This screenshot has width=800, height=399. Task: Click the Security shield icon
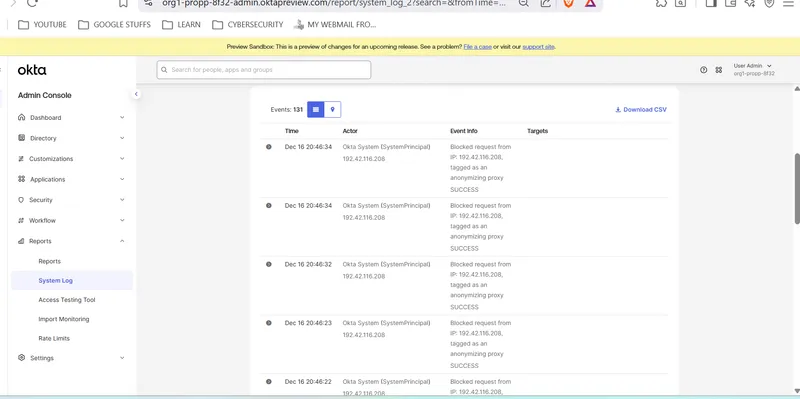(21, 200)
